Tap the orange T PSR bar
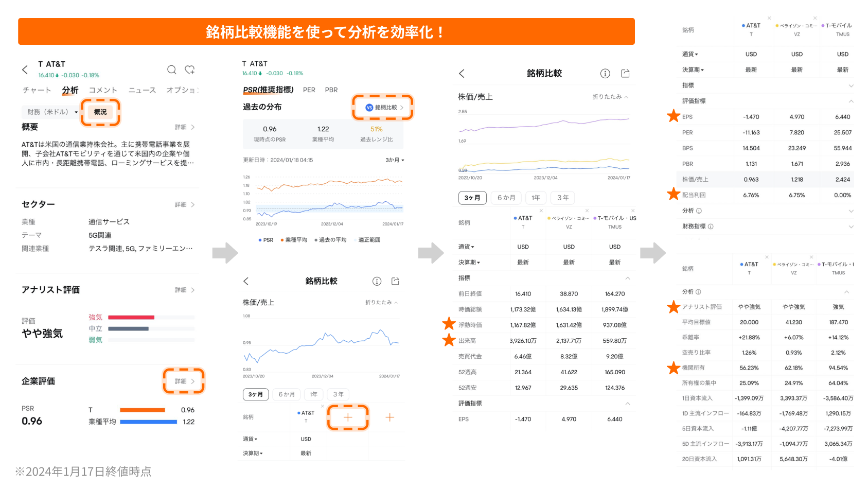Viewport: 868px width, 488px height. [143, 410]
